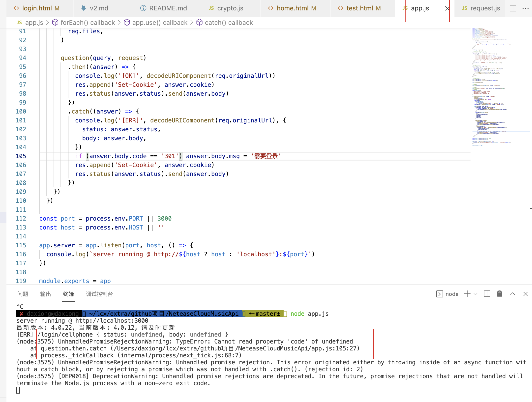Image resolution: width=532 pixels, height=402 pixels.
Task: Switch to the 问题 panel
Action: point(23,294)
